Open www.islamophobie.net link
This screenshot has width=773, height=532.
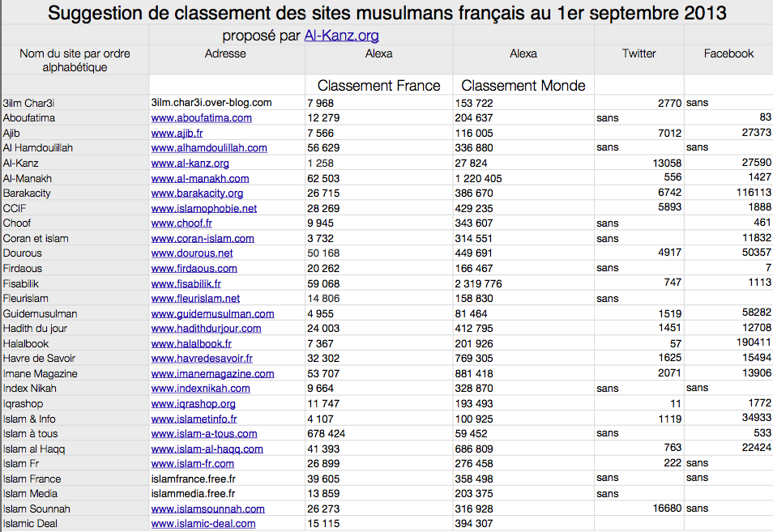(x=203, y=209)
